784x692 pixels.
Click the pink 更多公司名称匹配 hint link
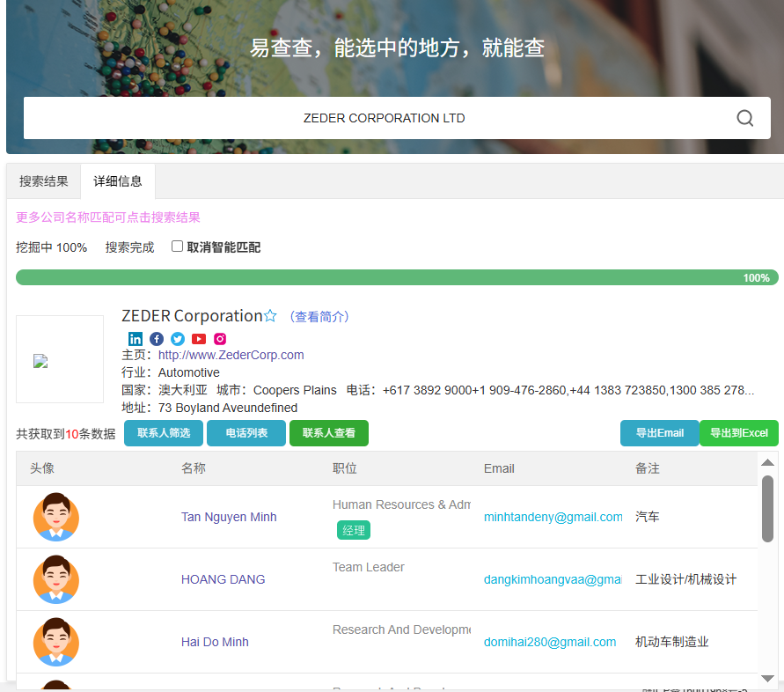pyautogui.click(x=108, y=217)
